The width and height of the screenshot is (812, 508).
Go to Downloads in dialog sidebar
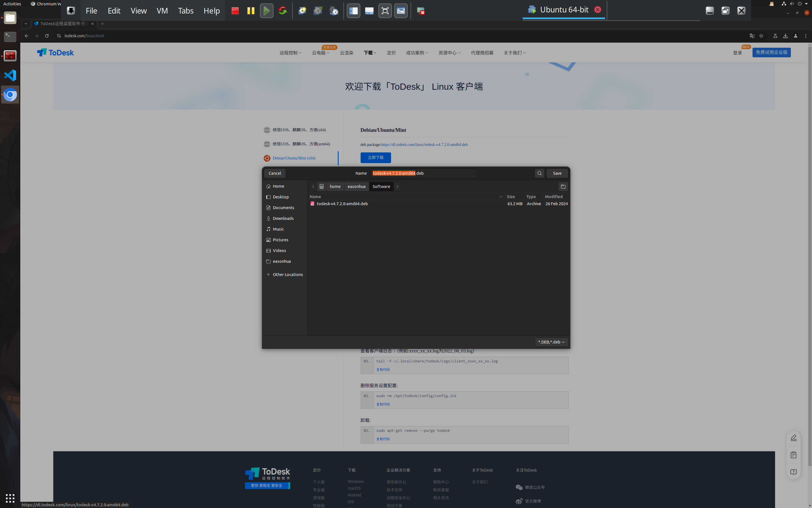[x=284, y=218]
